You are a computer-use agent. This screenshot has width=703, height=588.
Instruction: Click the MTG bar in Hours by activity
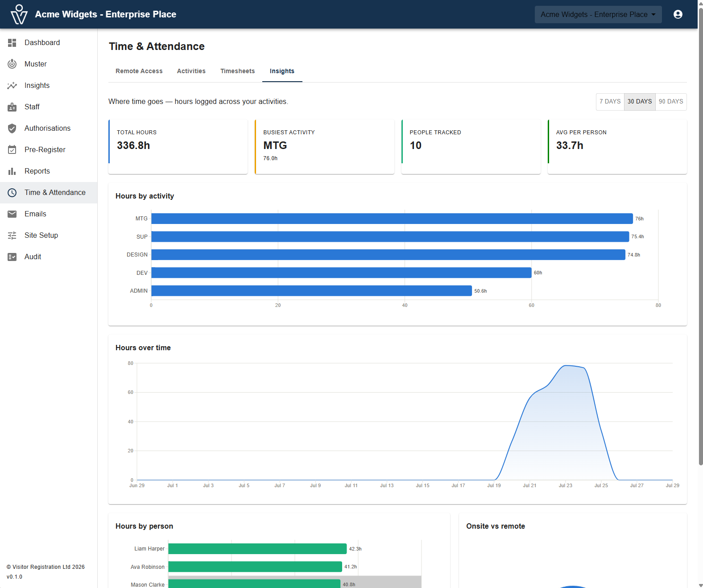click(x=392, y=219)
